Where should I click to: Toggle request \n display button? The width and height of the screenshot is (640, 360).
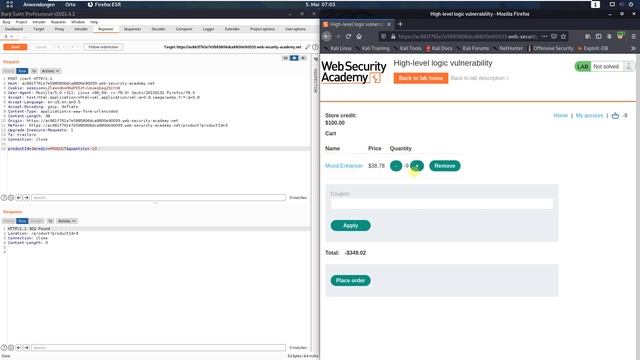pyautogui.click(x=34, y=71)
